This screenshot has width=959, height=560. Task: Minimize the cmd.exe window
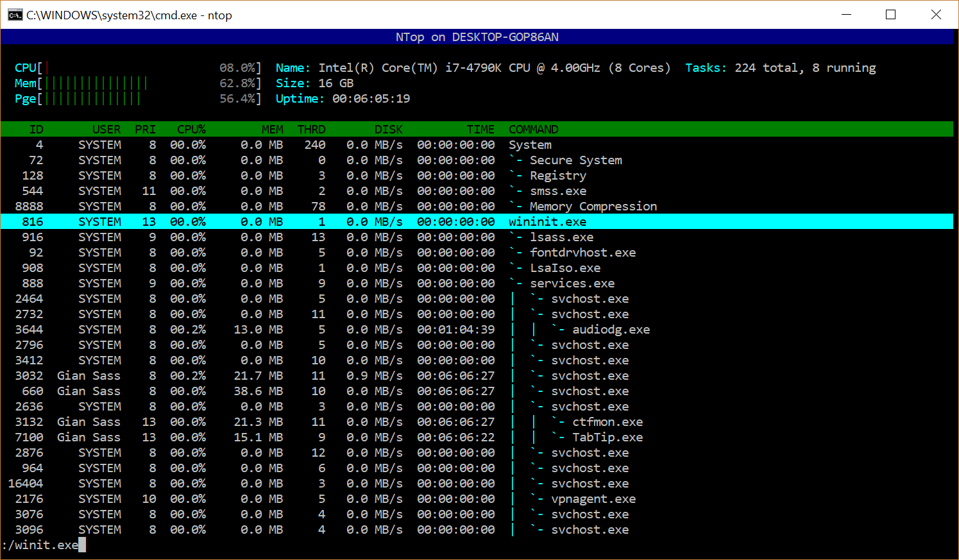846,15
